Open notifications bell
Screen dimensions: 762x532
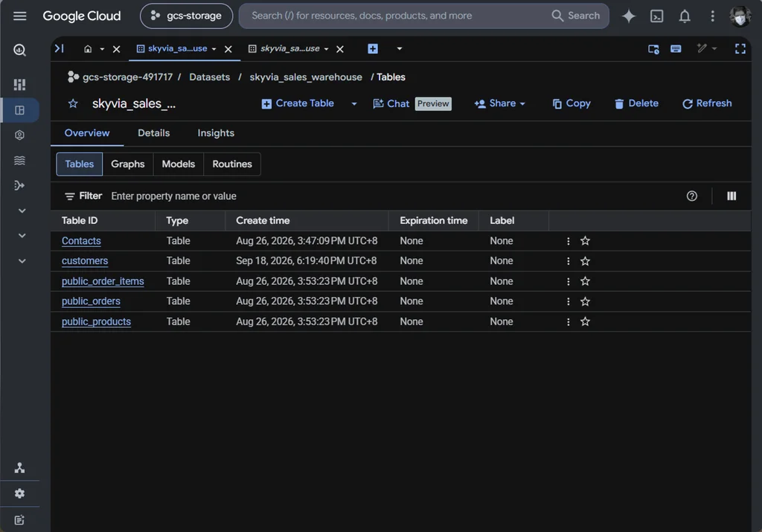685,16
